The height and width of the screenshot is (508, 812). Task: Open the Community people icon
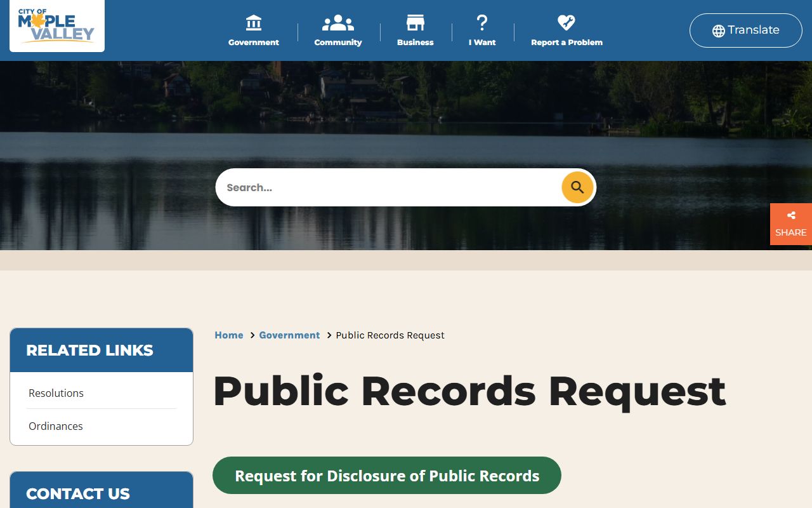[x=338, y=23]
